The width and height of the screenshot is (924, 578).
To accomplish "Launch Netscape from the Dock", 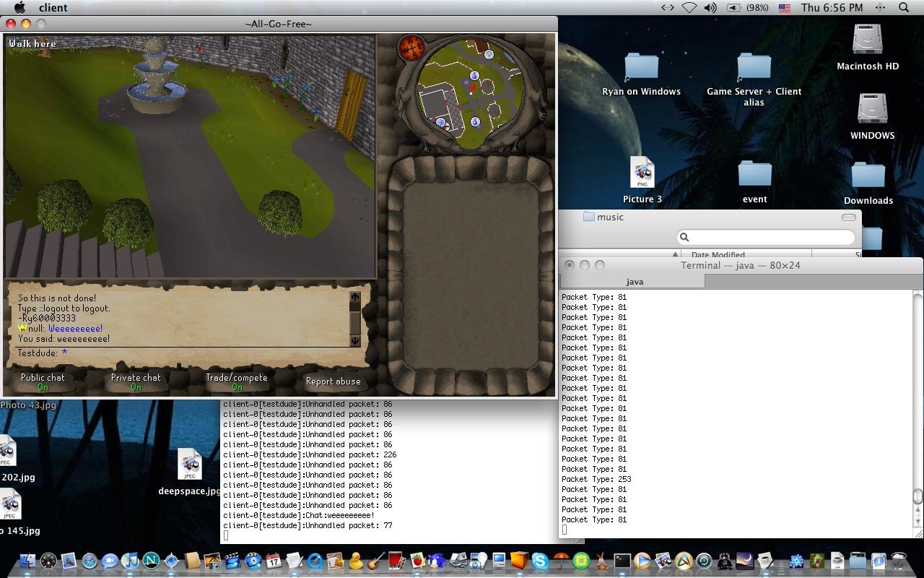I will (x=151, y=561).
